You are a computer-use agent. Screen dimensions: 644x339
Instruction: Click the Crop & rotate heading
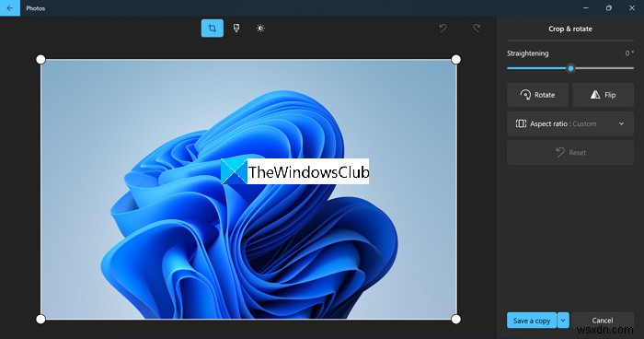click(x=570, y=29)
